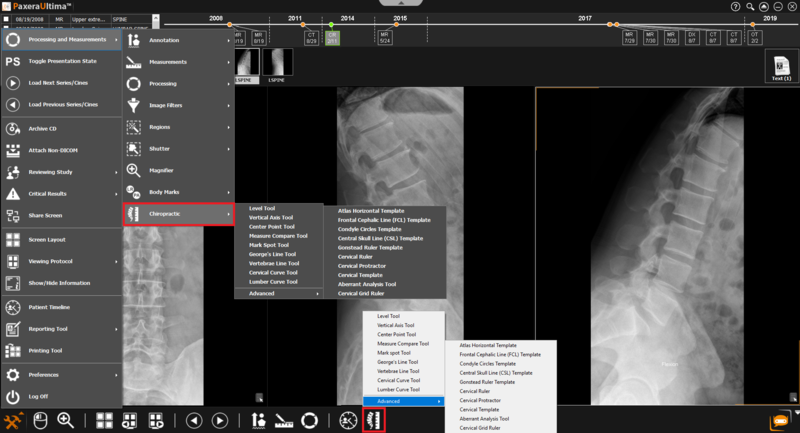Image resolution: width=800 pixels, height=433 pixels.
Task: Click the zoom magnifier icon in bottom toolbar
Action: tap(66, 420)
